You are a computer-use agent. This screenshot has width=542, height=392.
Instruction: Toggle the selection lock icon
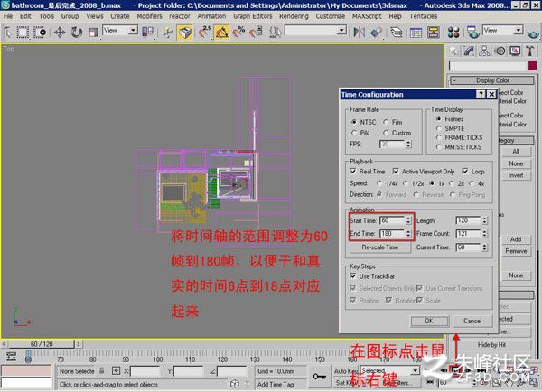tap(101, 370)
